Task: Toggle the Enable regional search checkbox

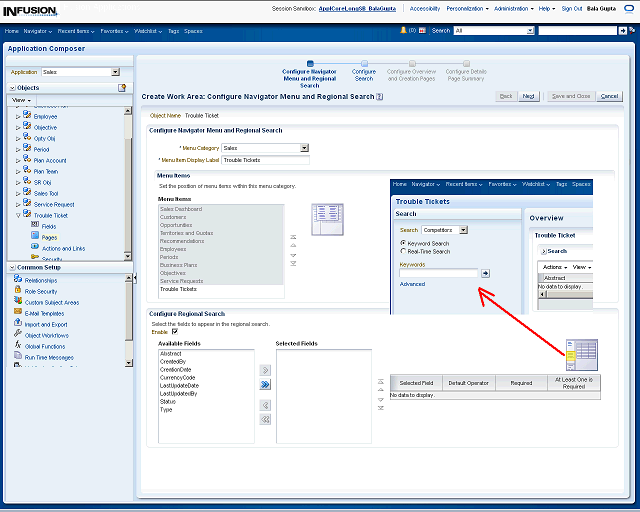Action: pyautogui.click(x=175, y=331)
